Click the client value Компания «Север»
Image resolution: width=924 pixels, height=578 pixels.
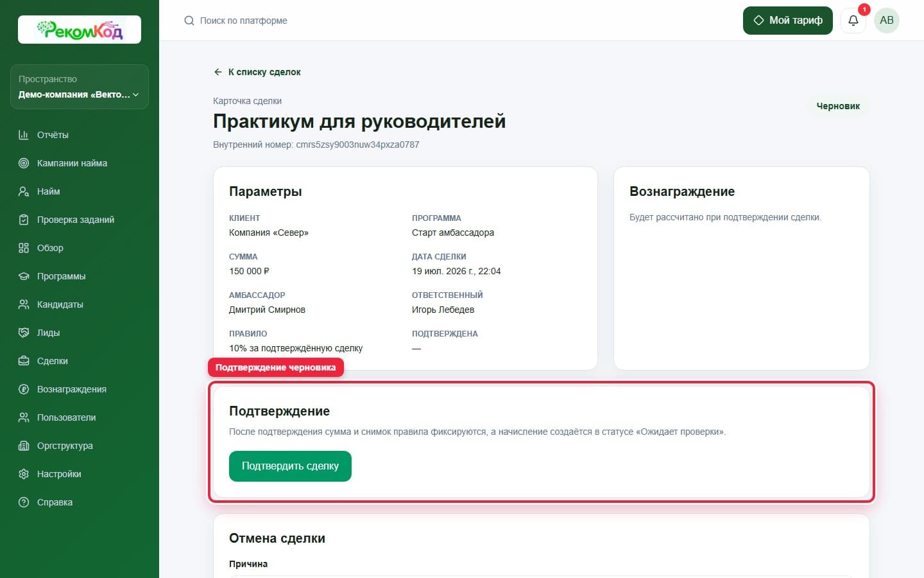click(269, 232)
